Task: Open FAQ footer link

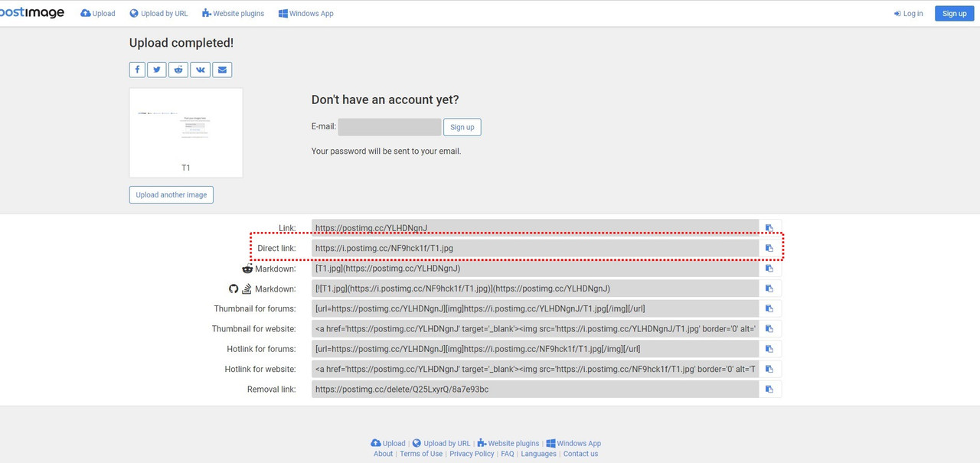Action: click(x=508, y=454)
